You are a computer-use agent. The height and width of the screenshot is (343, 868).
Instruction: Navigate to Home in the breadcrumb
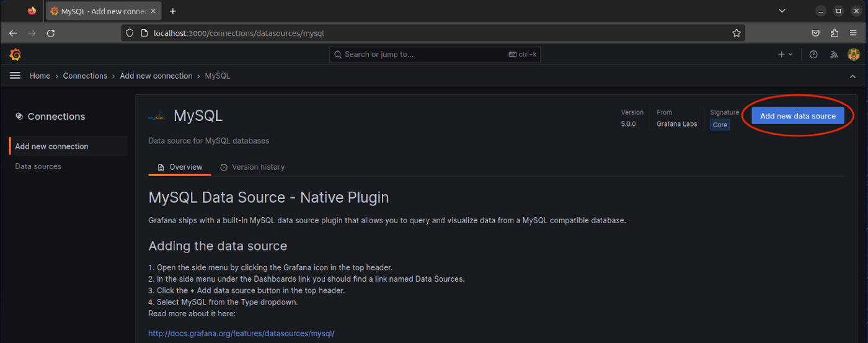[40, 76]
